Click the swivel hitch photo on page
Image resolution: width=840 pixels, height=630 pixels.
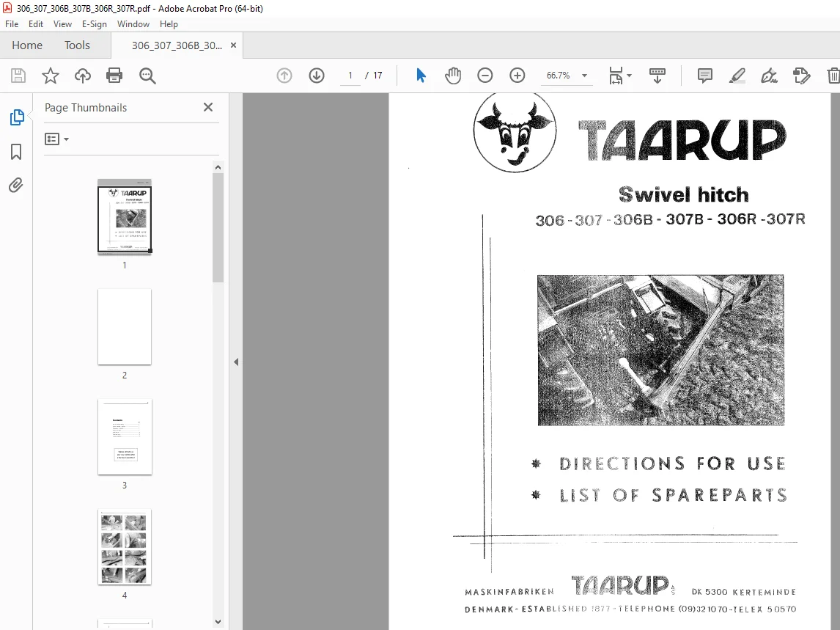tap(661, 350)
